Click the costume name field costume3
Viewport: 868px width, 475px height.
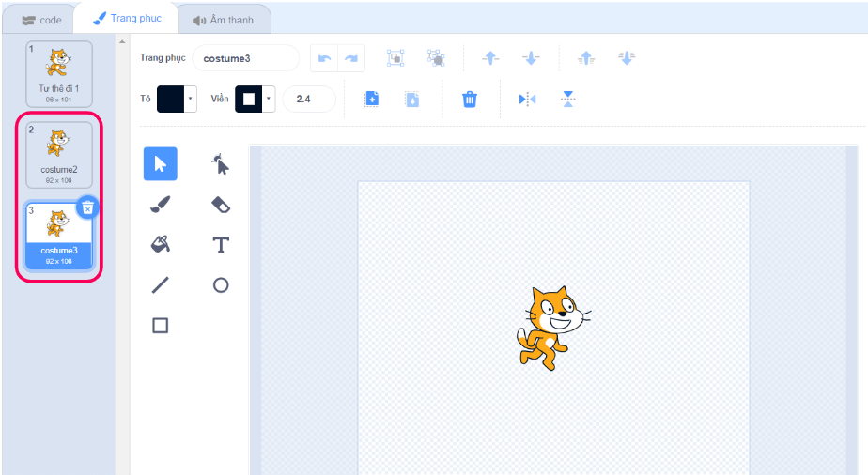click(246, 58)
